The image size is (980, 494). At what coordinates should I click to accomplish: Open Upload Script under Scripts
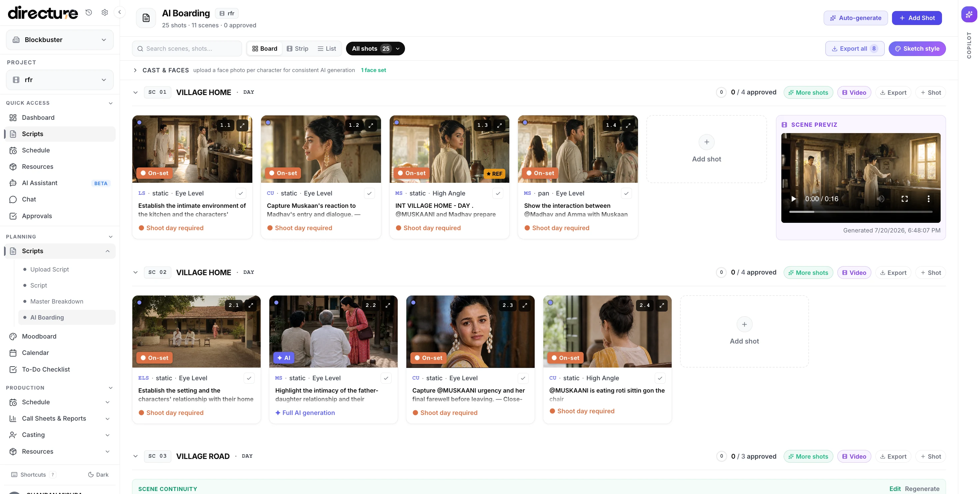(49, 270)
